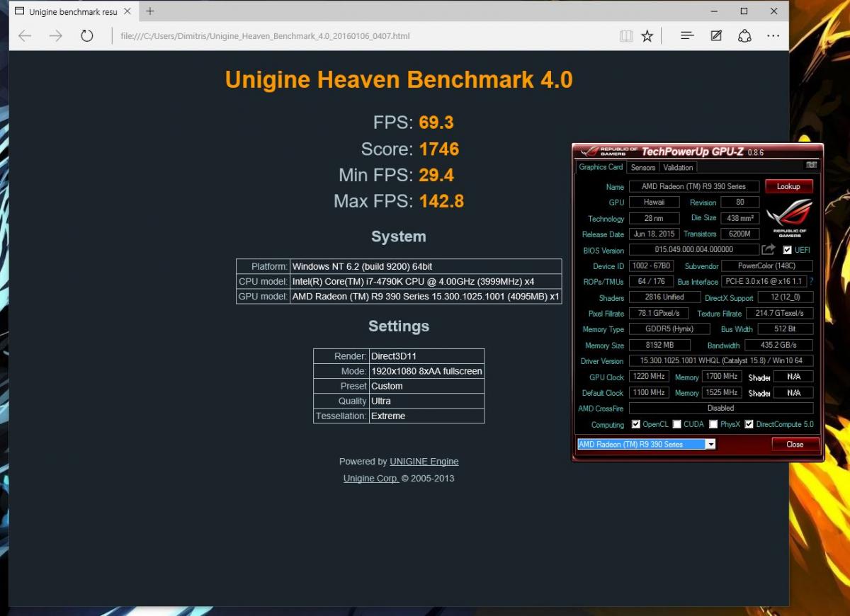Viewport: 850px width, 616px height.
Task: Click the browser forward arrow
Action: (x=56, y=36)
